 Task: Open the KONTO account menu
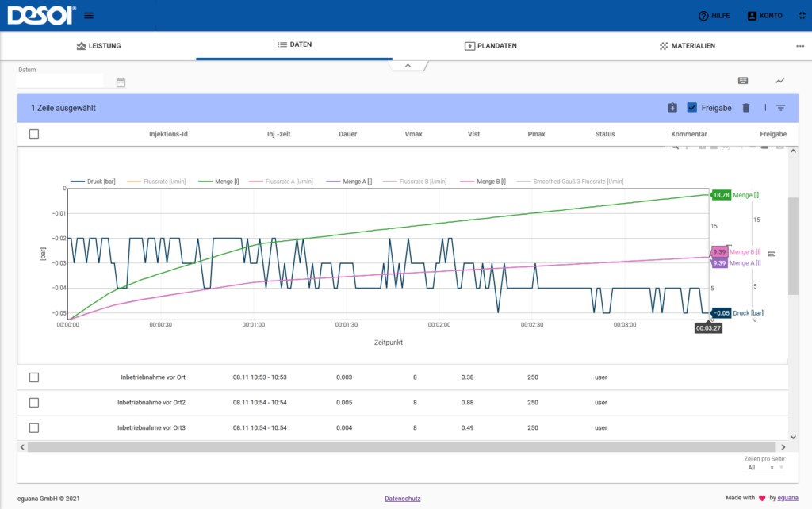[x=765, y=16]
